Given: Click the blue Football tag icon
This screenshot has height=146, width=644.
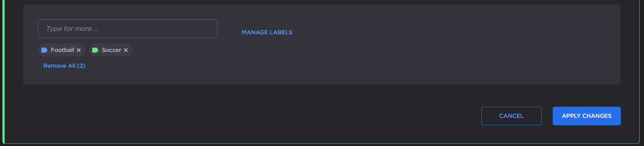Looking at the screenshot, I should pos(44,50).
